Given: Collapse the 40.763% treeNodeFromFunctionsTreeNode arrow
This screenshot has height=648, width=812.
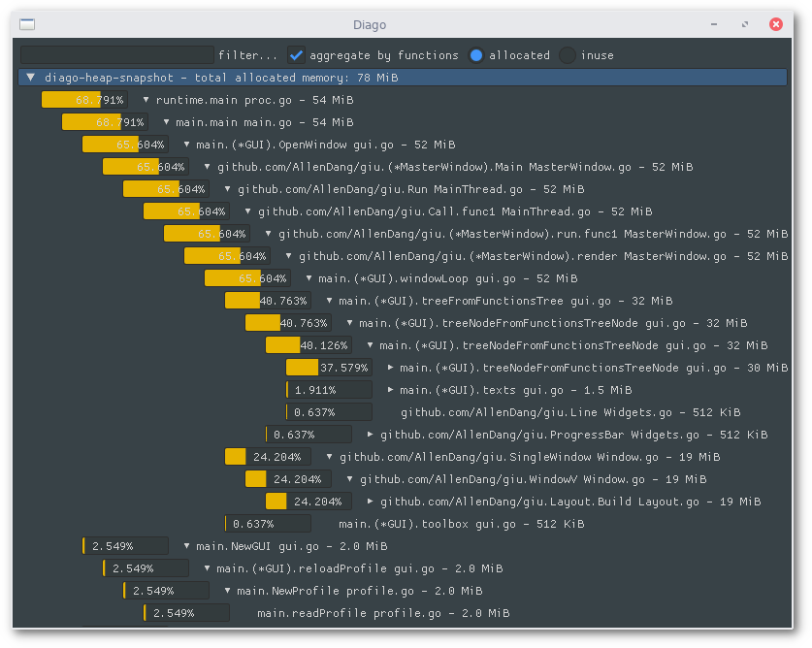Looking at the screenshot, I should pos(349,322).
